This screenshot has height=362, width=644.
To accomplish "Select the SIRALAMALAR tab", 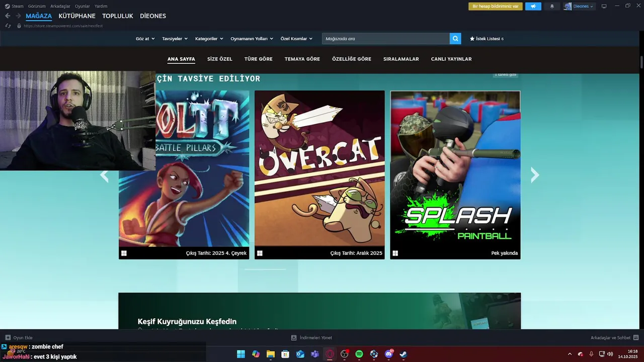I will point(401,59).
